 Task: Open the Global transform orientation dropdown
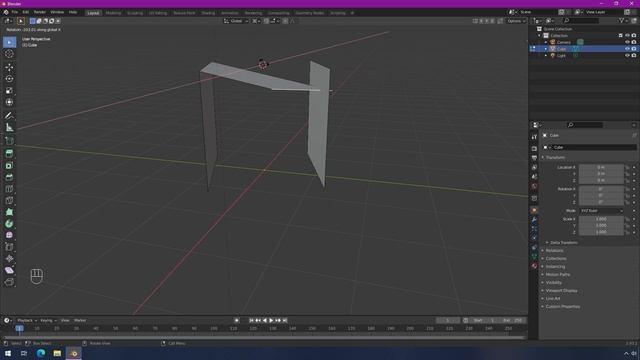click(x=236, y=21)
